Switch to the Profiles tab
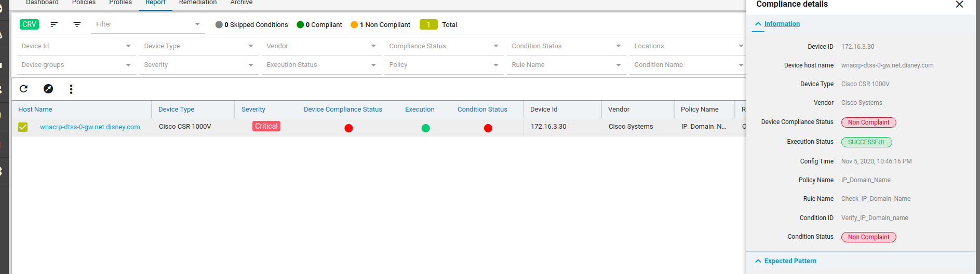This screenshot has height=274, width=980. click(120, 3)
